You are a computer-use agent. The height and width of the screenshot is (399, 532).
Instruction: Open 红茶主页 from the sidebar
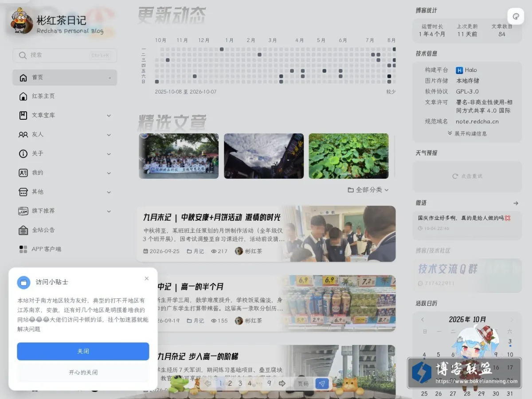point(65,96)
